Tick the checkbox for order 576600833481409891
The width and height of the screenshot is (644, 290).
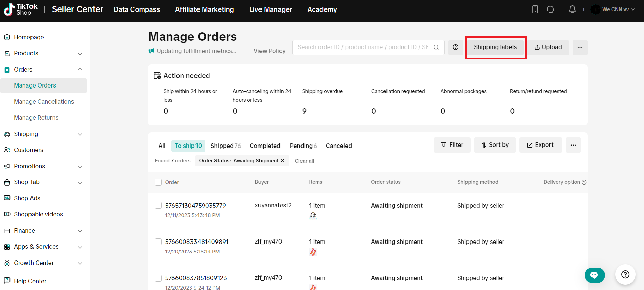coord(158,241)
